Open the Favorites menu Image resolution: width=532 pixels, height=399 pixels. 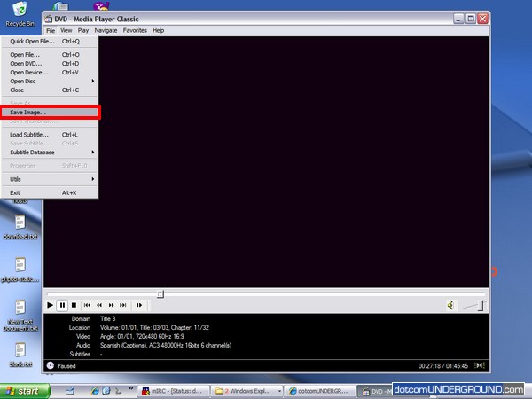tap(135, 30)
